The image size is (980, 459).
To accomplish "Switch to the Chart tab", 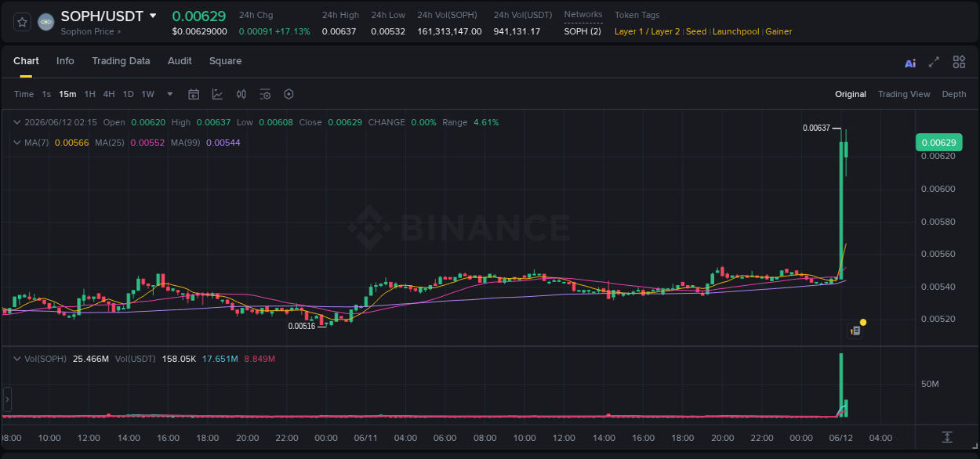I will [26, 61].
